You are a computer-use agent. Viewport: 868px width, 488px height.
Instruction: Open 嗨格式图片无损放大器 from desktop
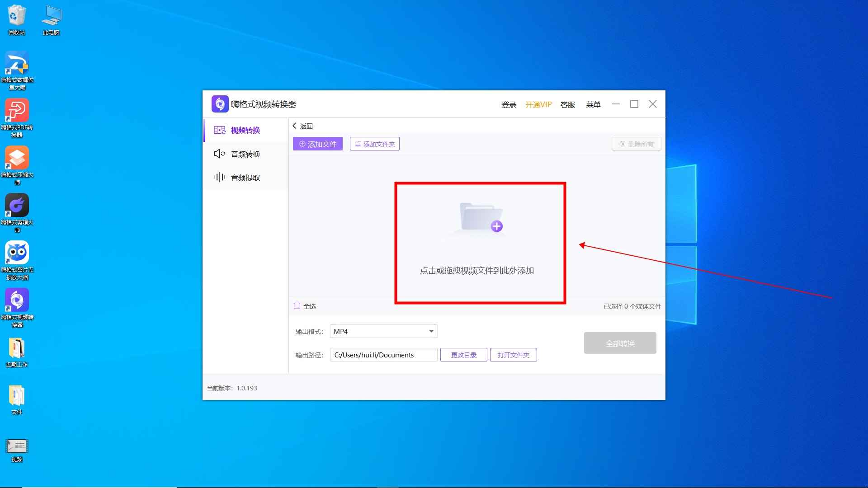click(17, 253)
